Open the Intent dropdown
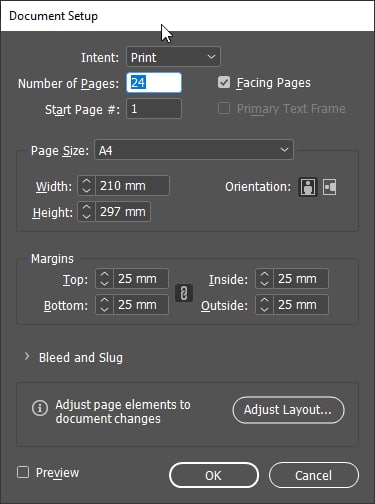 point(173,57)
